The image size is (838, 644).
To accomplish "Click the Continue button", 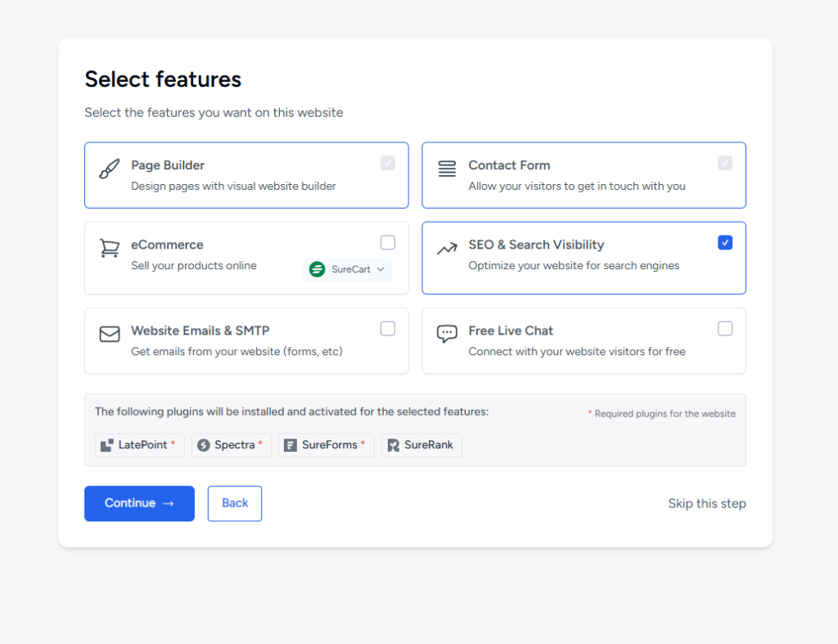I will coord(139,503).
